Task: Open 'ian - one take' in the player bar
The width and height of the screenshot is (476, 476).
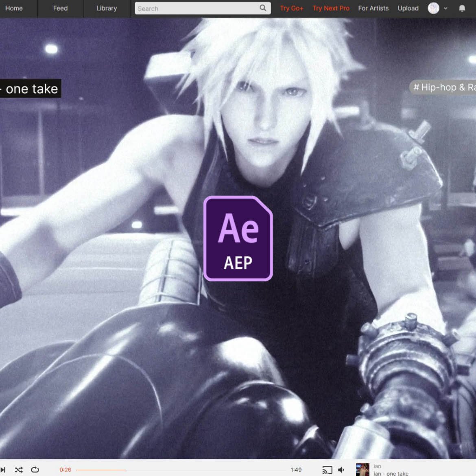Action: (x=391, y=473)
